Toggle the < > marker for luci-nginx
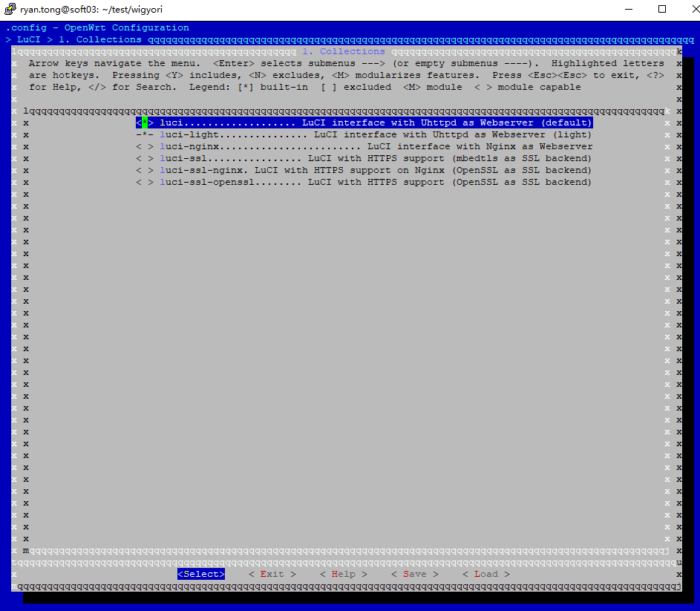The image size is (700, 611). (145, 146)
